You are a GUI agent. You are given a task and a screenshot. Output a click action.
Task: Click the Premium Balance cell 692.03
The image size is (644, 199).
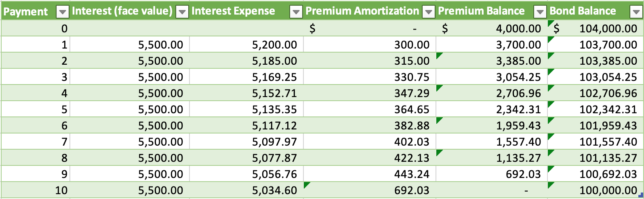click(x=523, y=174)
